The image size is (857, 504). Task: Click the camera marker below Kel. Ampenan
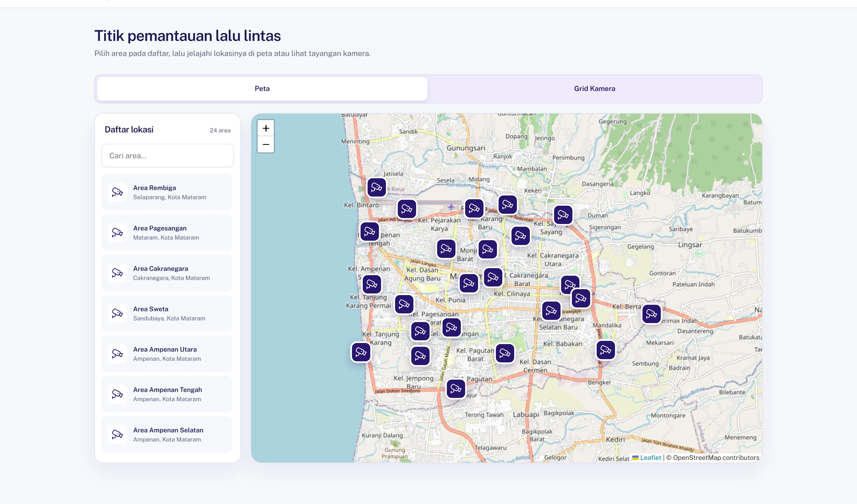(x=372, y=284)
